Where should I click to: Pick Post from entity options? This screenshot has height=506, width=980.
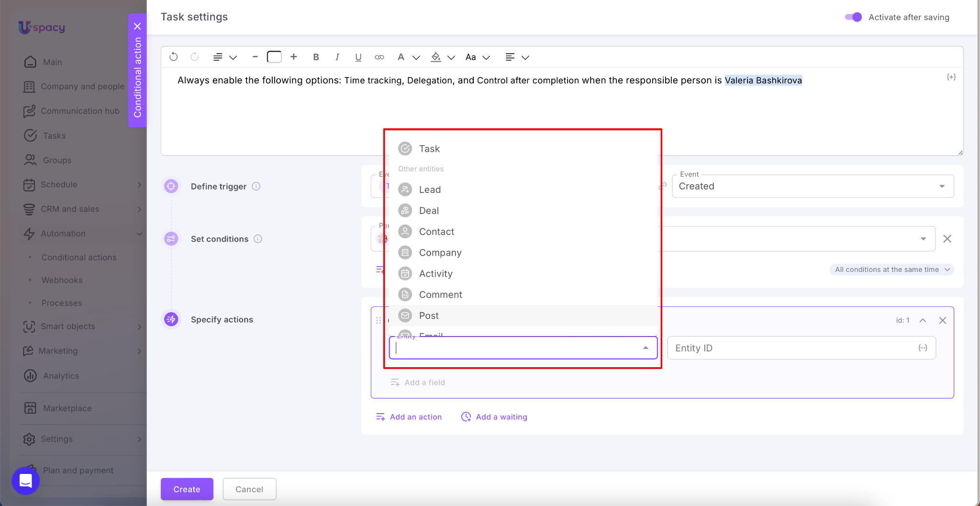[429, 315]
